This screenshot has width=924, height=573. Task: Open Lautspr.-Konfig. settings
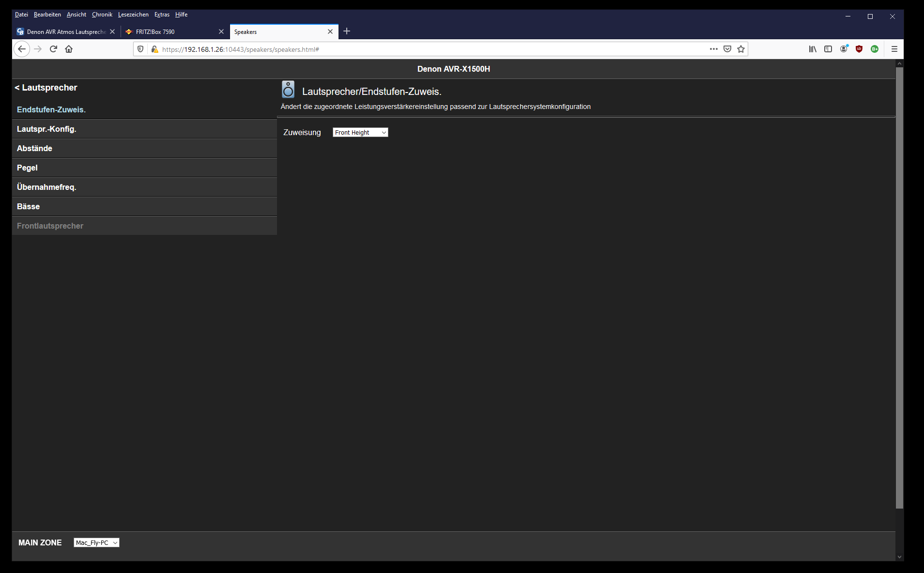pyautogui.click(x=144, y=129)
